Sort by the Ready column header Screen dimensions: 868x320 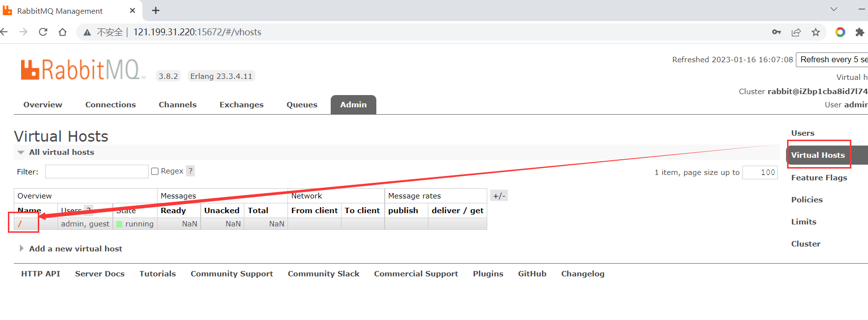pyautogui.click(x=173, y=210)
